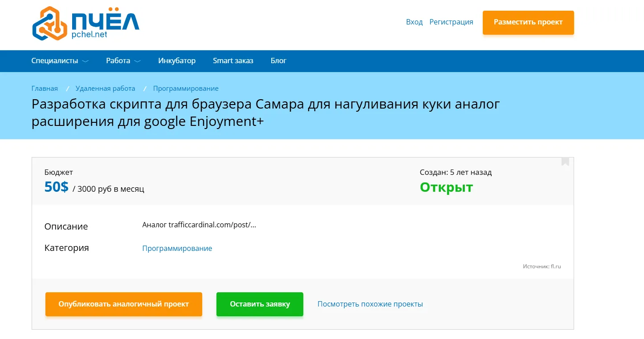Go to the Удаленная работа breadcrumb

point(105,89)
